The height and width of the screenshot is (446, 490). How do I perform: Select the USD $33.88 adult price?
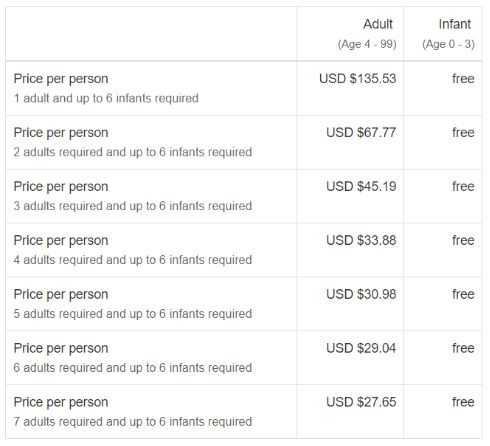361,240
